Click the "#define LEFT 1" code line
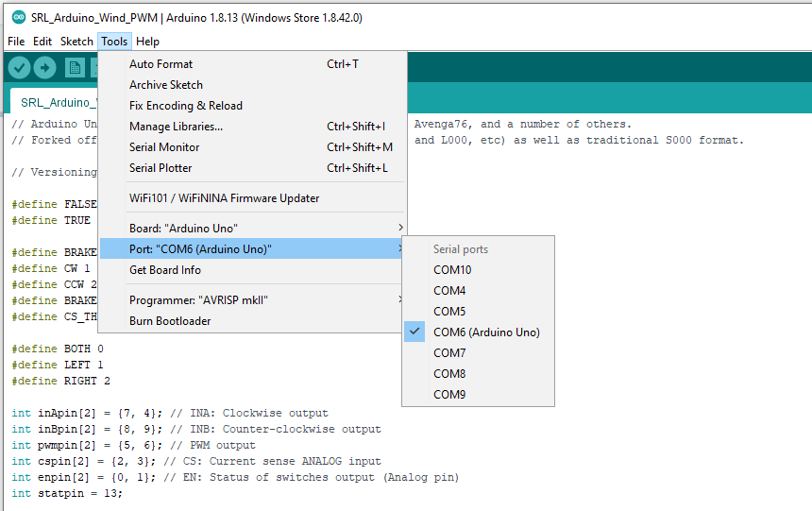This screenshot has height=511, width=812. coord(58,365)
